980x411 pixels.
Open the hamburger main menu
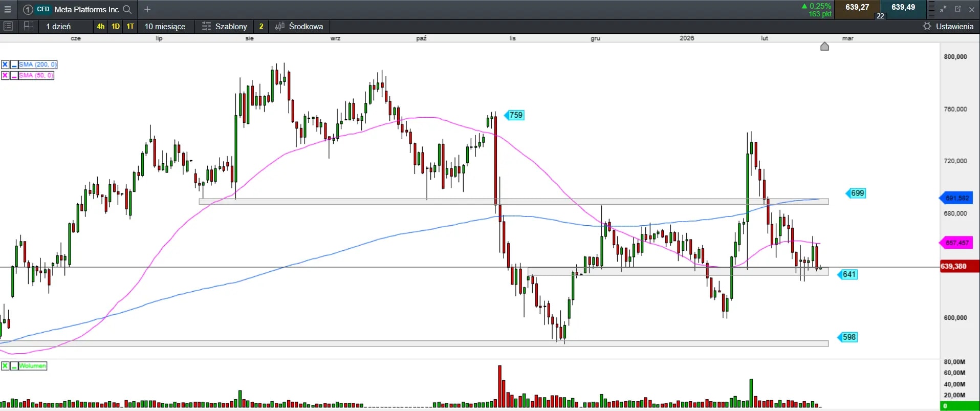(x=8, y=9)
